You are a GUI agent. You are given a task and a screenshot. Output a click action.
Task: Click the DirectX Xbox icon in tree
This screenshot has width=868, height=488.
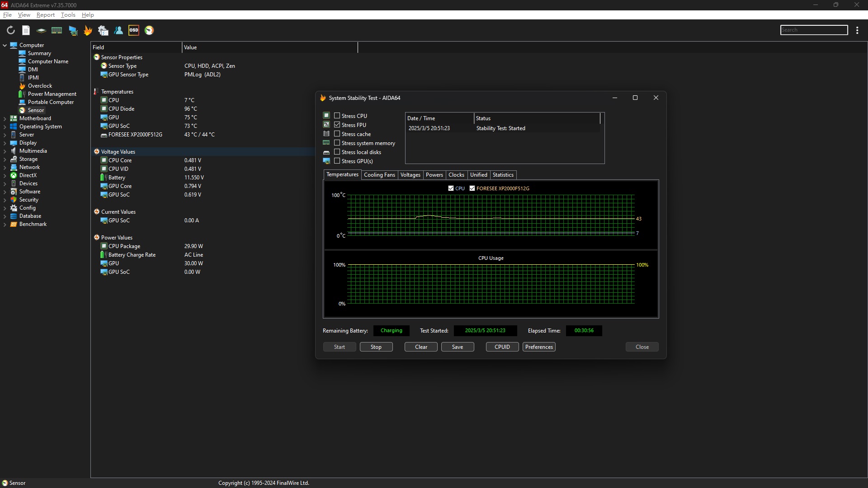pos(14,175)
